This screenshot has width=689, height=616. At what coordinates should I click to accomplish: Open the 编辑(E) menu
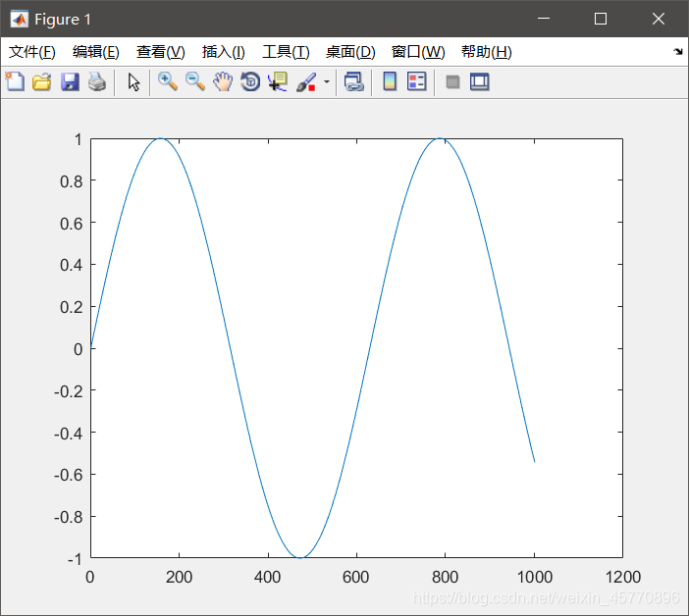click(96, 52)
